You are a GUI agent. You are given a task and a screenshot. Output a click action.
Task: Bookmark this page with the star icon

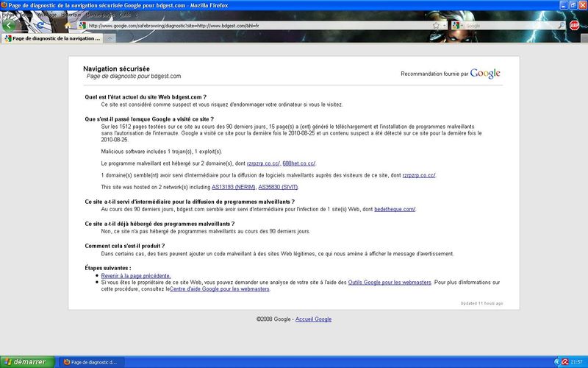pos(436,25)
